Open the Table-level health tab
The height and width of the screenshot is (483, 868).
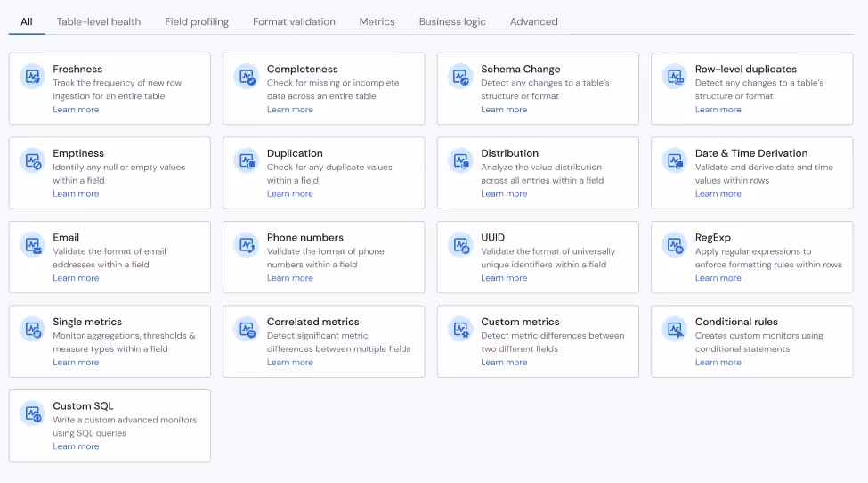(x=99, y=21)
